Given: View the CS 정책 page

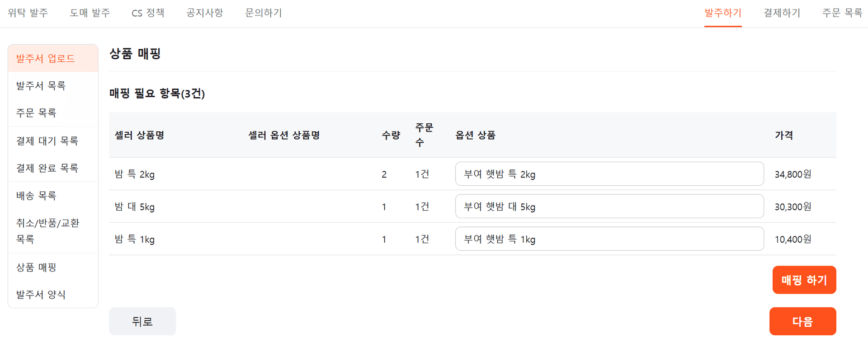Looking at the screenshot, I should (148, 13).
